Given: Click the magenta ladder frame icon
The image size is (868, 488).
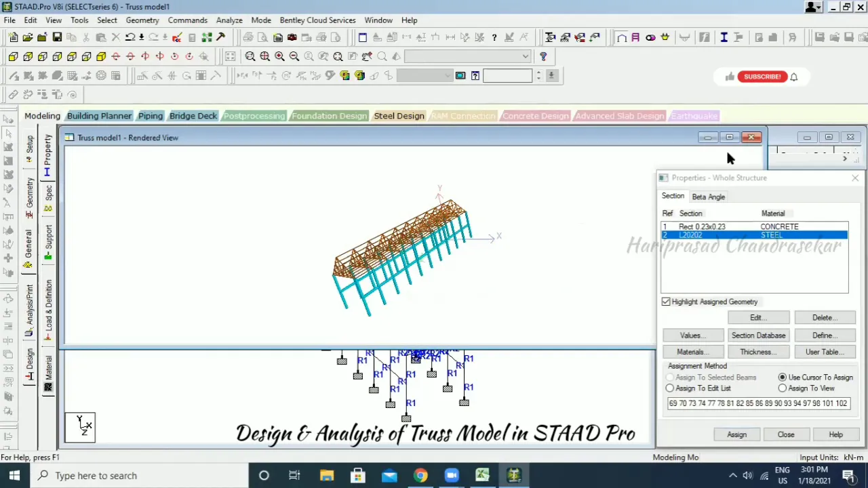Looking at the screenshot, I should [635, 37].
